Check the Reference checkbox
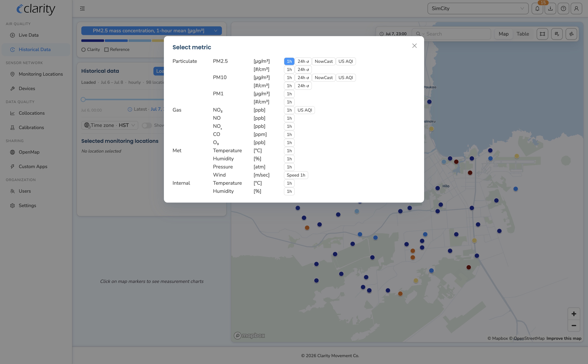 point(106,50)
